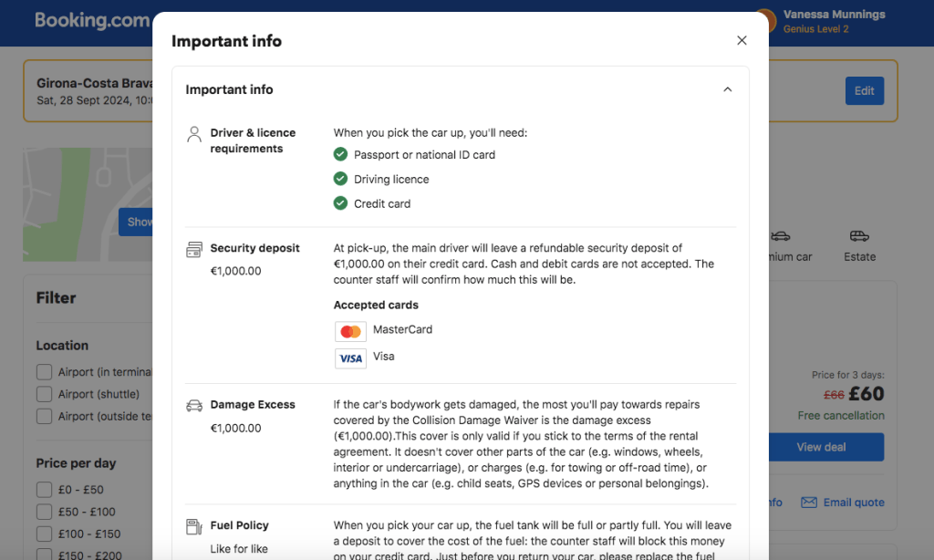
Task: Click the Free cancellation text
Action: click(x=840, y=416)
